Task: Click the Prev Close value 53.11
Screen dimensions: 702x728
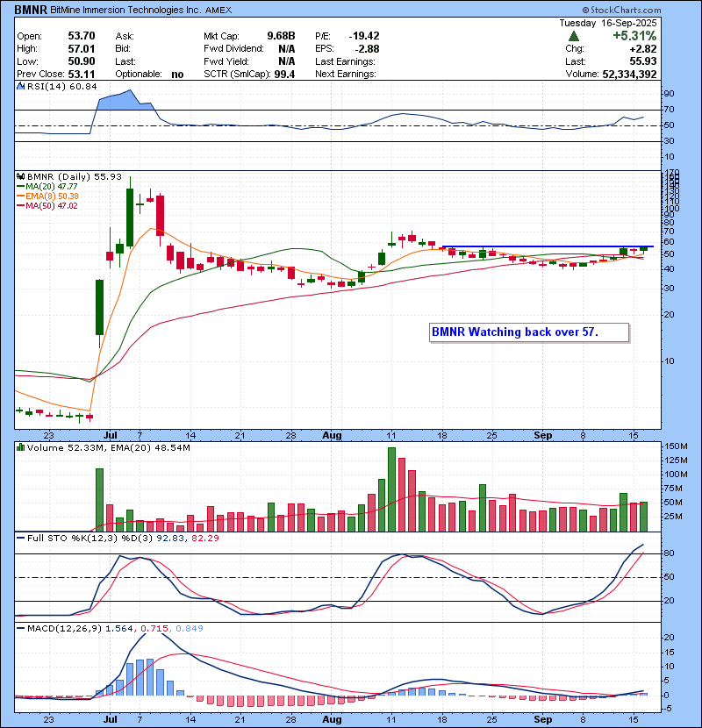Action: (82, 75)
